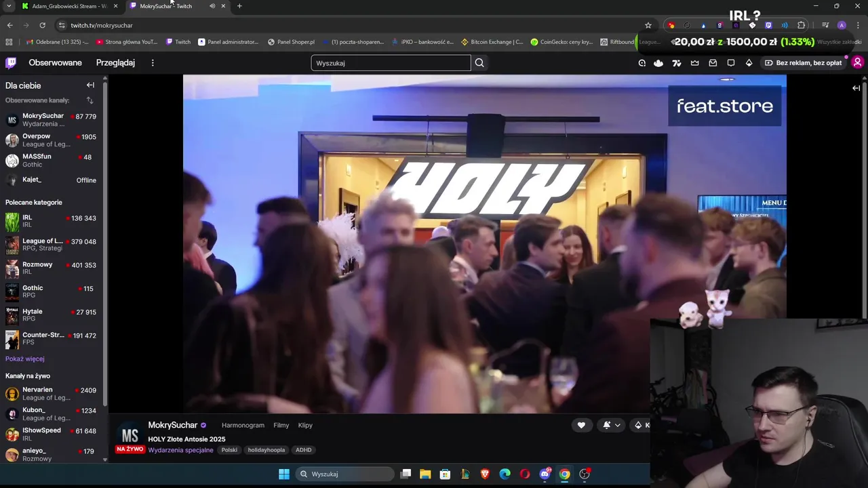Open Chrome's three-dot menu
This screenshot has width=868, height=488.
(x=857, y=25)
